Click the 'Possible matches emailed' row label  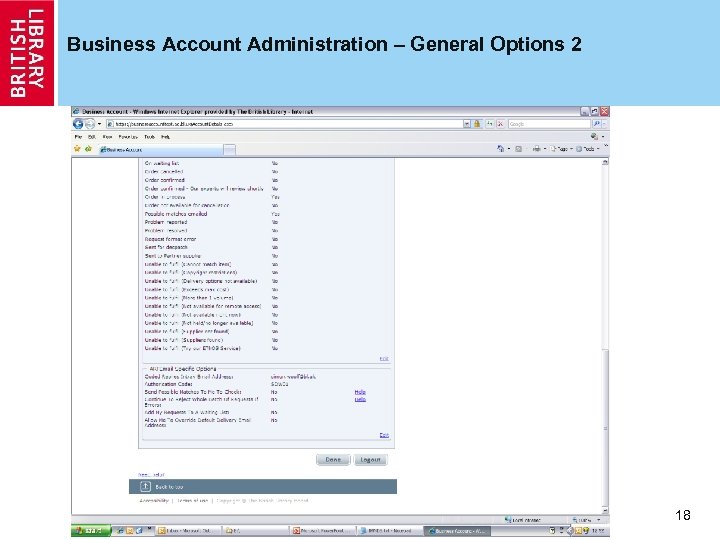176,214
